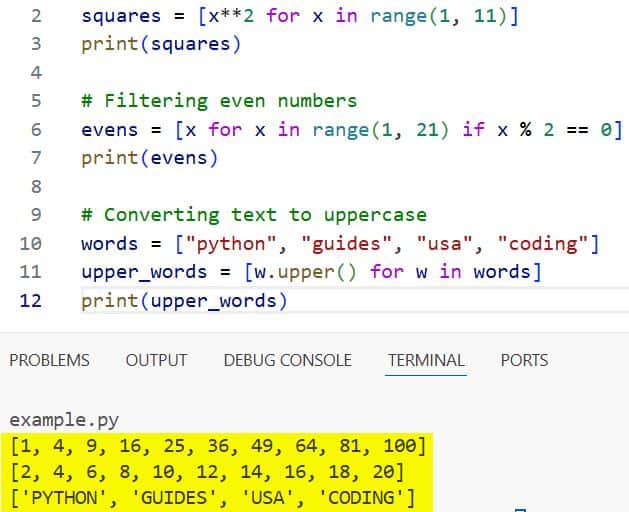This screenshot has height=512, width=629.
Task: Switch to the OUTPUT tab
Action: (156, 360)
